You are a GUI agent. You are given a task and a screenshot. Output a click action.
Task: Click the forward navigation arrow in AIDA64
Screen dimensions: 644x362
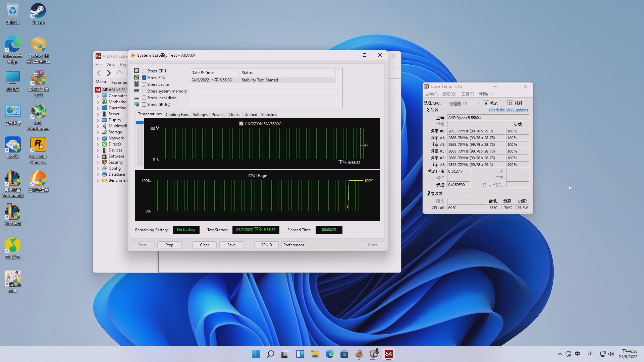pyautogui.click(x=109, y=73)
